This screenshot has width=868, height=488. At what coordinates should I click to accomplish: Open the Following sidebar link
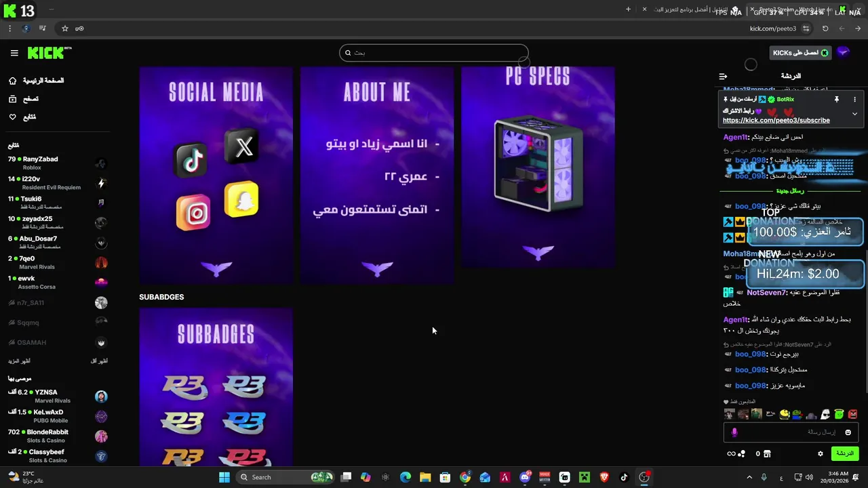(x=22, y=117)
